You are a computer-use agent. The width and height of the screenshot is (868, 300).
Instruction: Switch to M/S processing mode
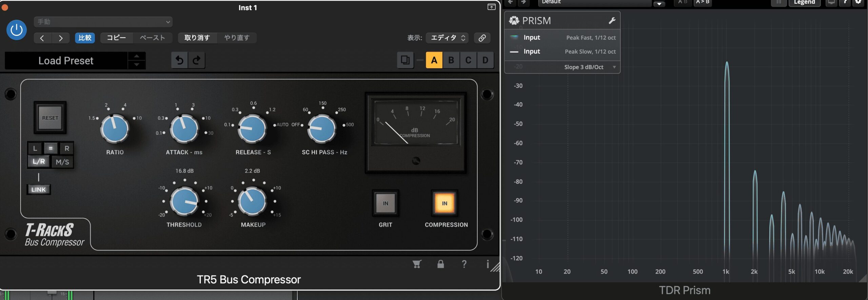click(62, 162)
